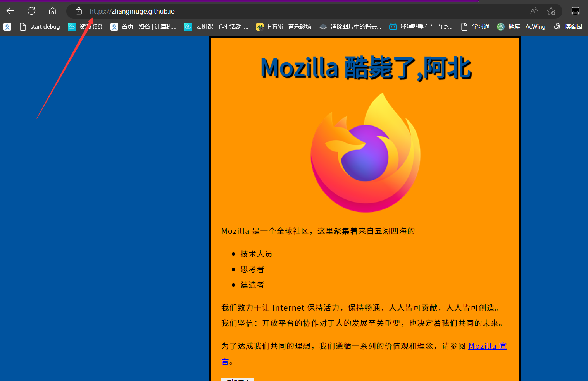Activate the Read Aloud icon in address bar
The image size is (588, 381).
coord(534,11)
